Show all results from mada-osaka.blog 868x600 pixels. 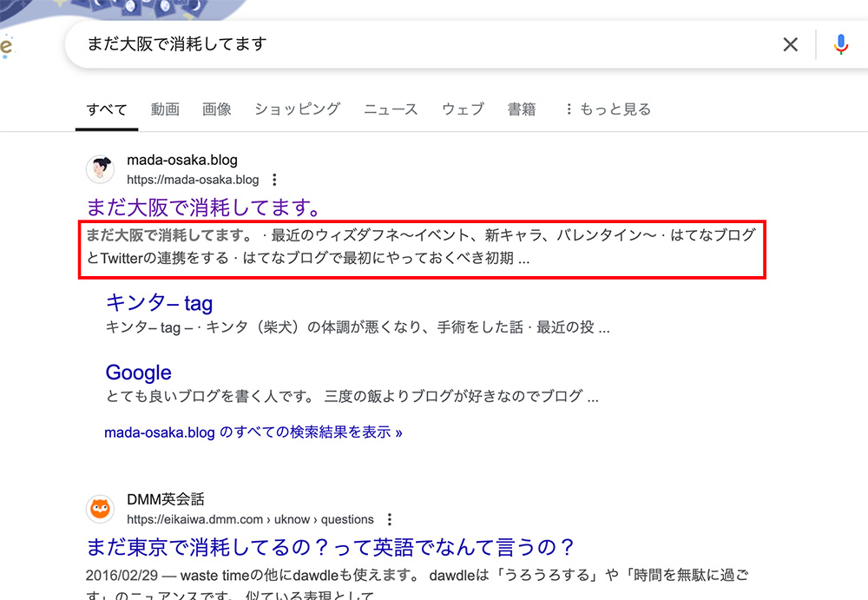253,432
